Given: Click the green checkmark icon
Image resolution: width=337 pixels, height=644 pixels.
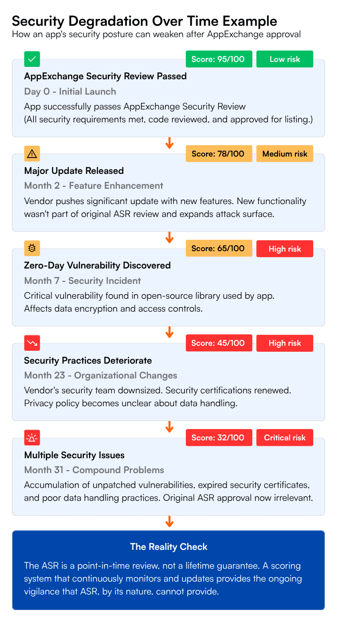Looking at the screenshot, I should 32,59.
